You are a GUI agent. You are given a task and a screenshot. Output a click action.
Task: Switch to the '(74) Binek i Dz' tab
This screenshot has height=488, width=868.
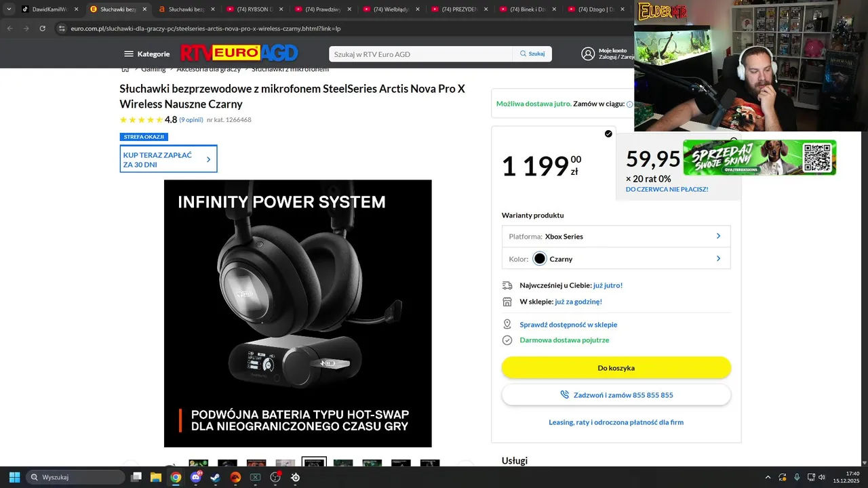point(529,9)
